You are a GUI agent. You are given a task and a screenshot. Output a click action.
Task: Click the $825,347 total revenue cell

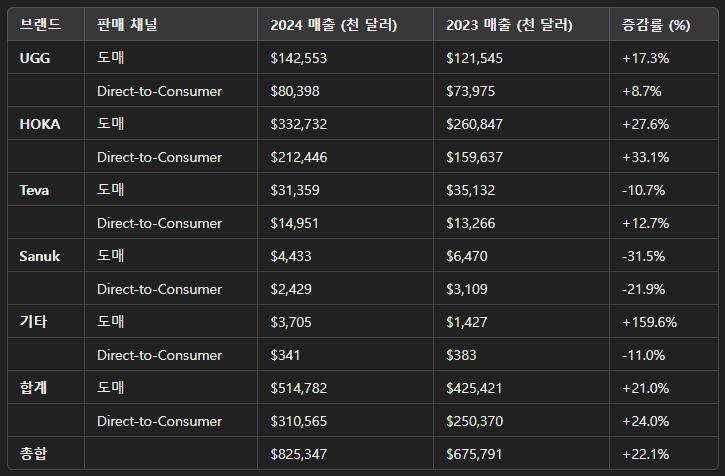pyautogui.click(x=299, y=454)
